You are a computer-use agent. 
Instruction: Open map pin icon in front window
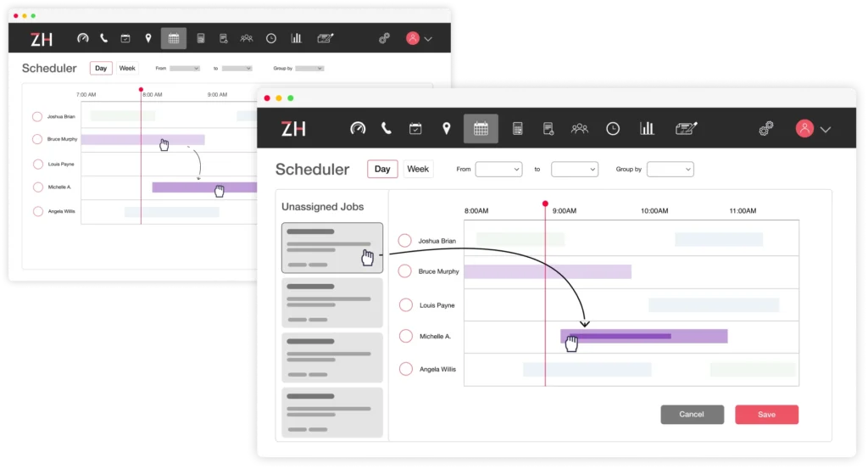[x=446, y=128]
